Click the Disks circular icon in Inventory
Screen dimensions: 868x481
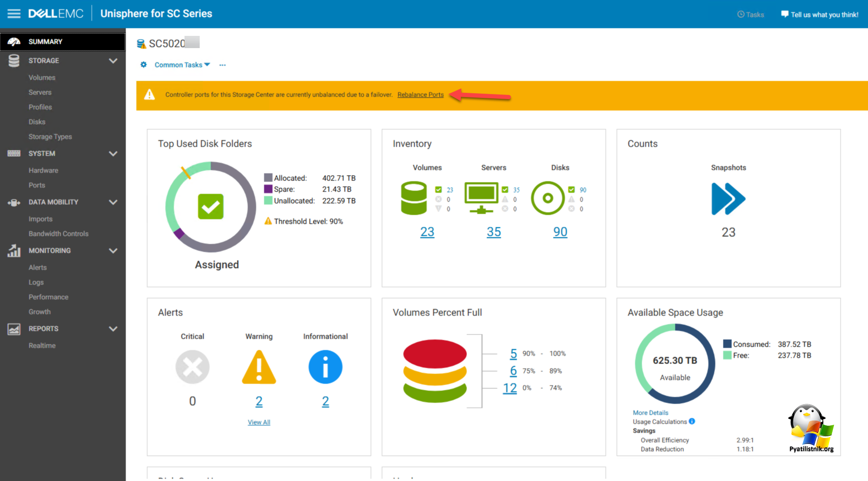pos(548,198)
